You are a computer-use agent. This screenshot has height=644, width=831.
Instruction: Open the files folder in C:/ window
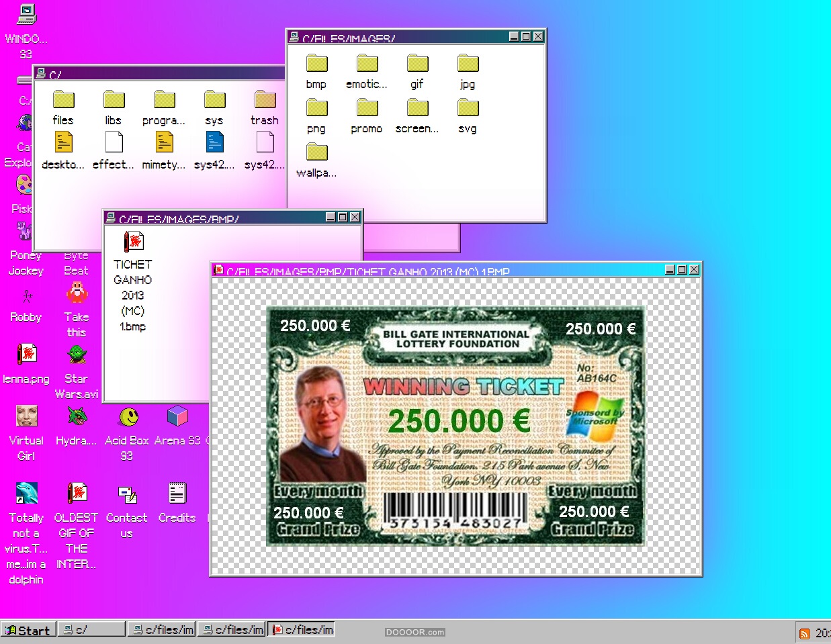coord(63,99)
